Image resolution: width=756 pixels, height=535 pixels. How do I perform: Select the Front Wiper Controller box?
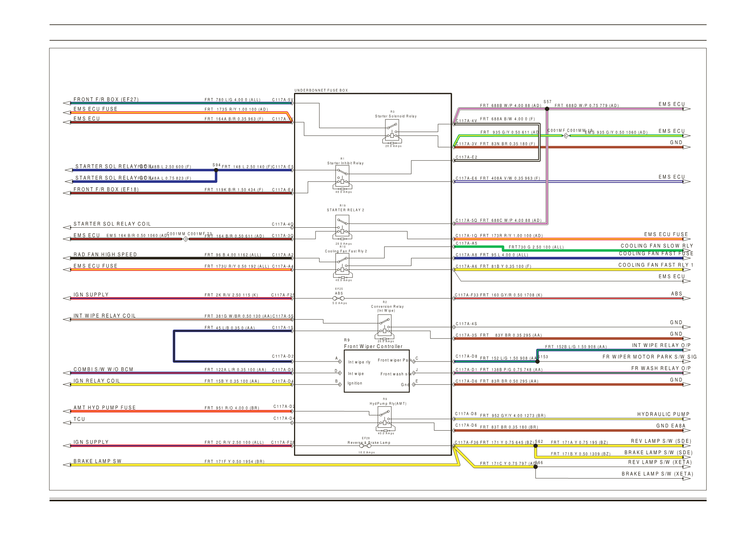[377, 371]
